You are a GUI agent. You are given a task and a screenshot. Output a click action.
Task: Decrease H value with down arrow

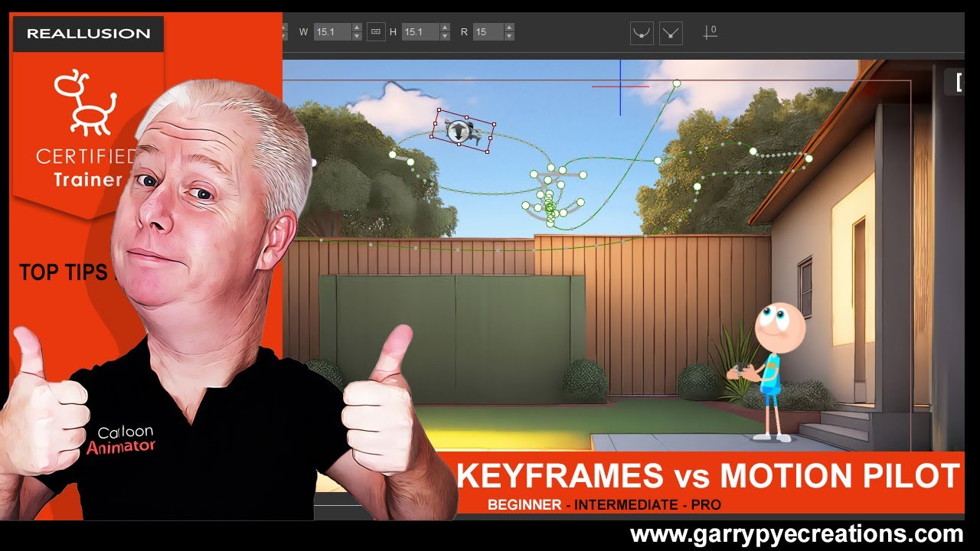click(445, 37)
